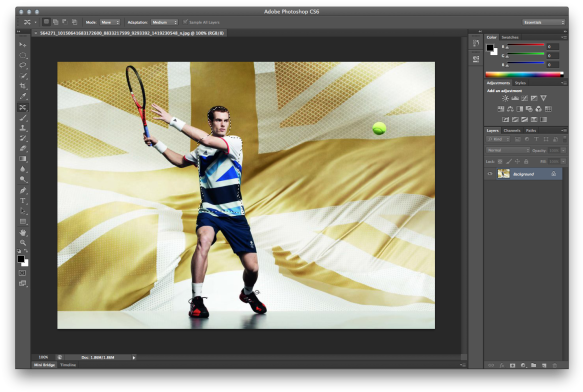Open the Adaptation dropdown
Viewport: 583px width, 392px height.
[164, 22]
